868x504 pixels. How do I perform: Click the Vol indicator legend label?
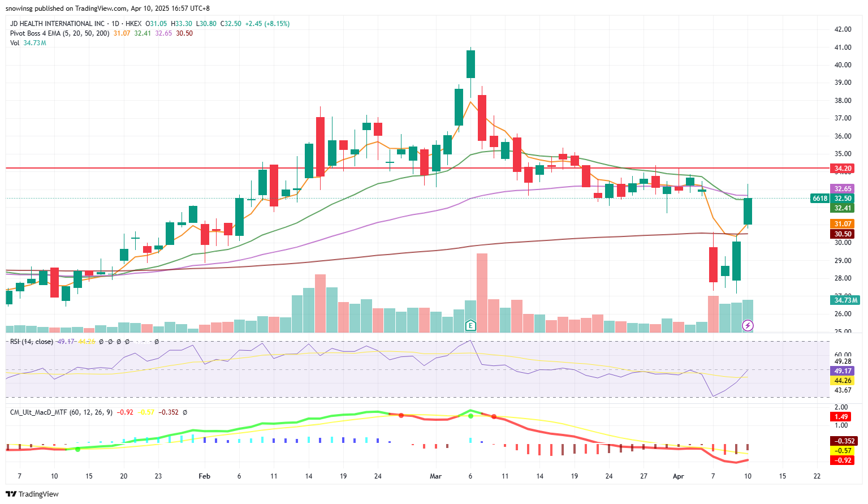tap(15, 43)
